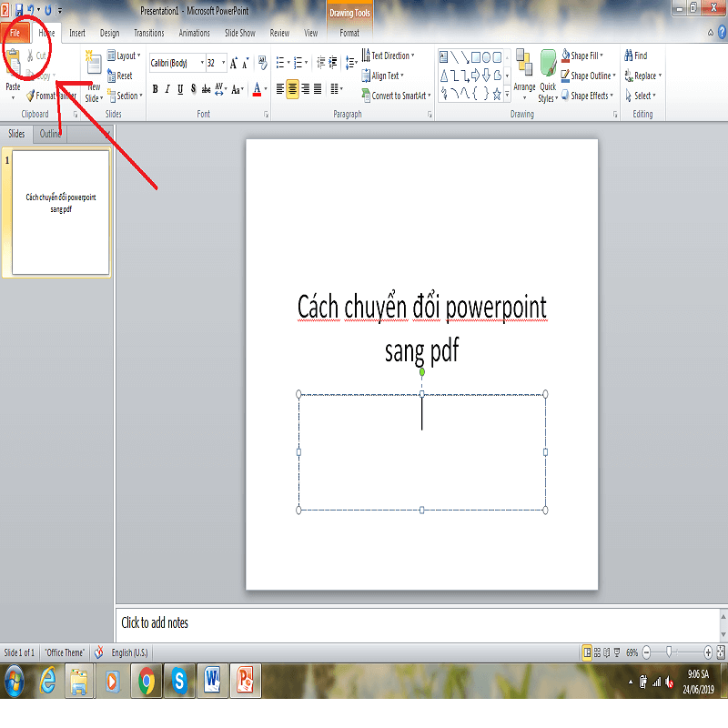Click Convert to SmartArt button
The height and width of the screenshot is (728, 728).
click(x=394, y=96)
